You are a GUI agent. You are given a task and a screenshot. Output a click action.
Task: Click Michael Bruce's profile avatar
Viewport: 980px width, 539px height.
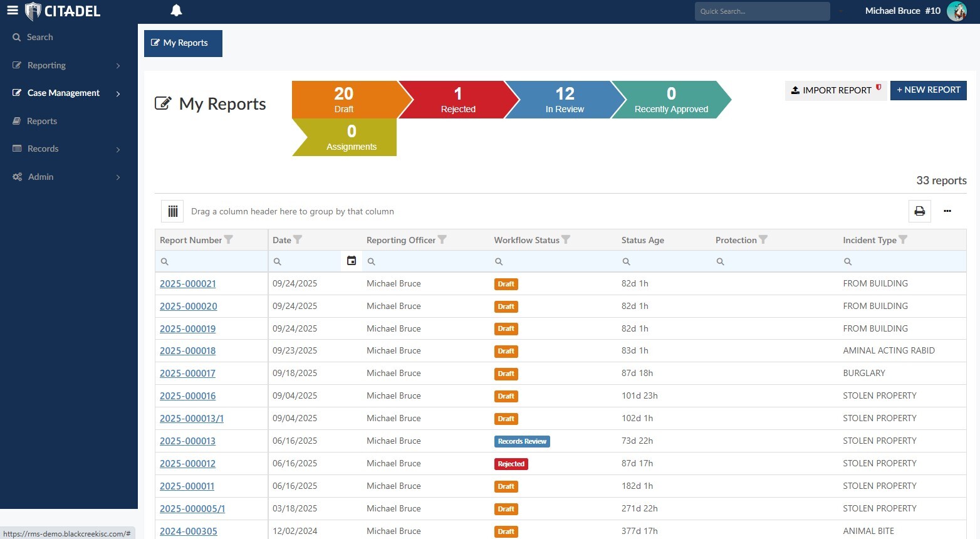[957, 11]
